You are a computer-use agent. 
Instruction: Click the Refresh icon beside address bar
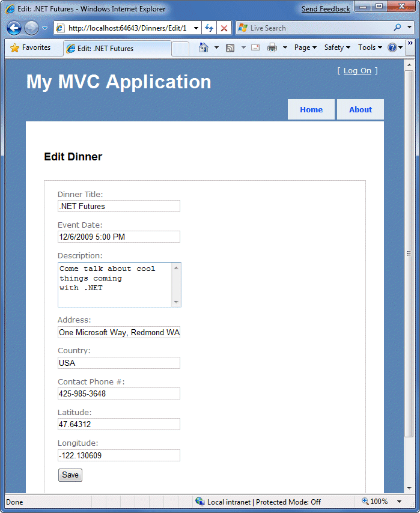click(209, 28)
